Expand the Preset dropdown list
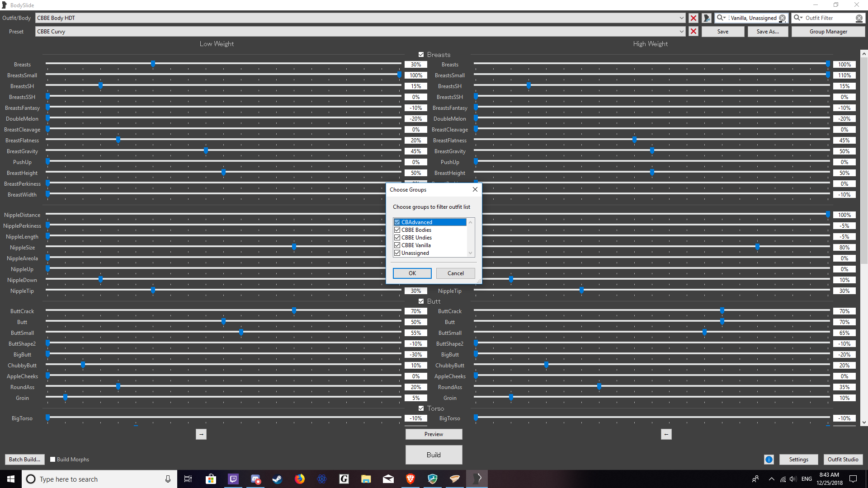This screenshot has width=868, height=488. 681,32
